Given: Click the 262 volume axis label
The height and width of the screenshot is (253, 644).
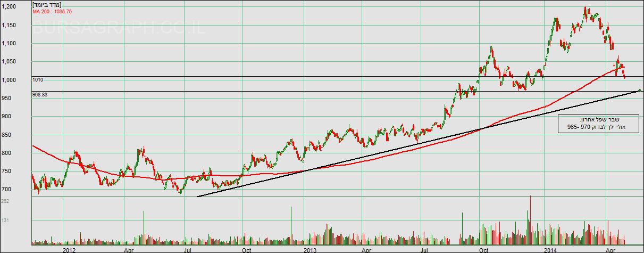Looking at the screenshot, I should [5, 201].
